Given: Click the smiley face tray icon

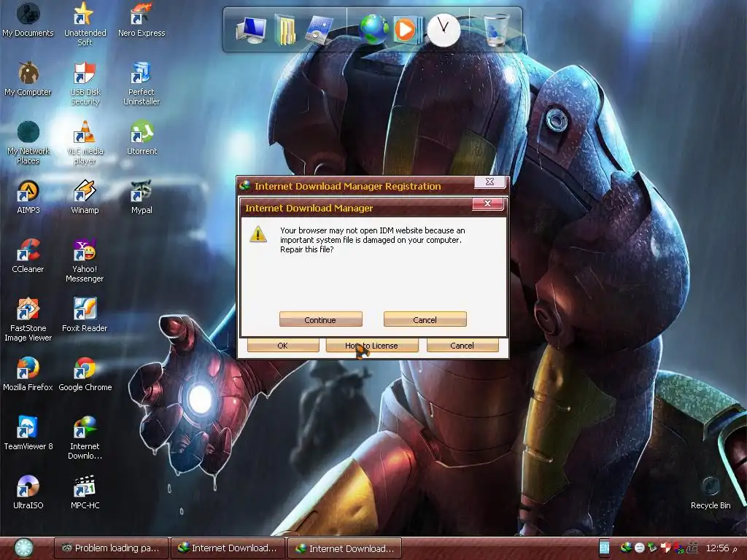Looking at the screenshot, I should [x=640, y=548].
